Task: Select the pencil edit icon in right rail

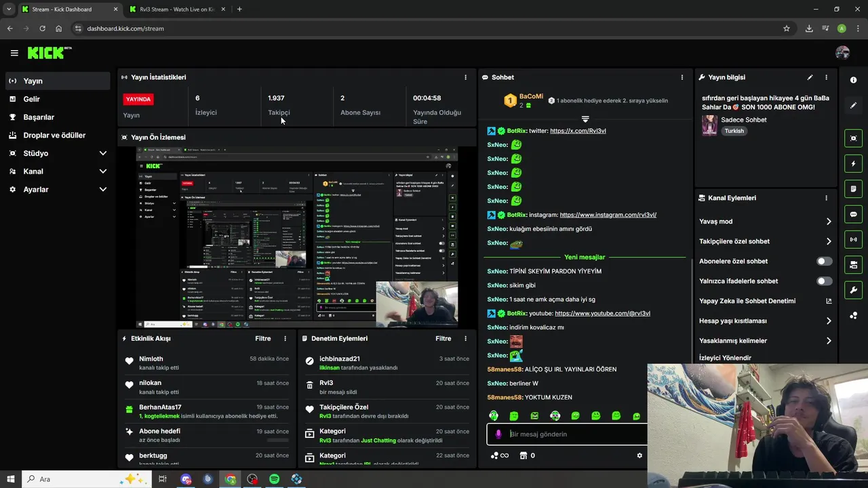Action: coord(853,106)
